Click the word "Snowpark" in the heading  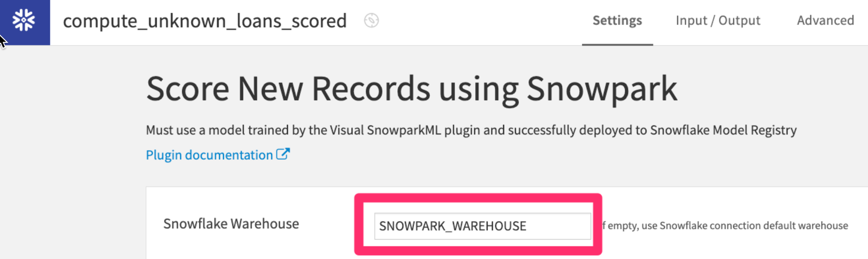(x=602, y=89)
